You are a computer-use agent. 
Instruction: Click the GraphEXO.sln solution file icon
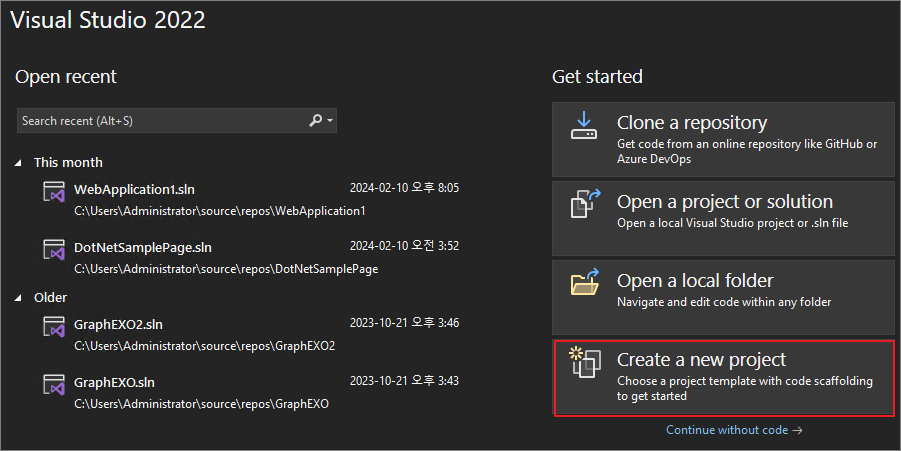[54, 385]
